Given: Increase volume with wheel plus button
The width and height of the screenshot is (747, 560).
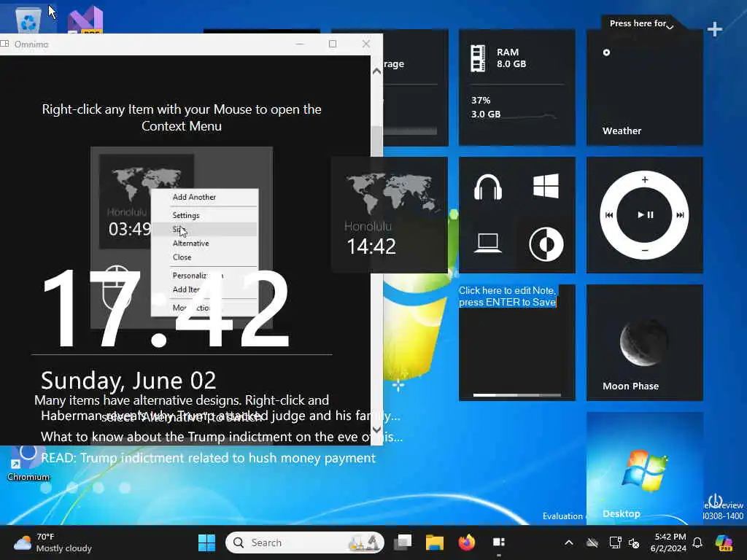Looking at the screenshot, I should point(645,179).
